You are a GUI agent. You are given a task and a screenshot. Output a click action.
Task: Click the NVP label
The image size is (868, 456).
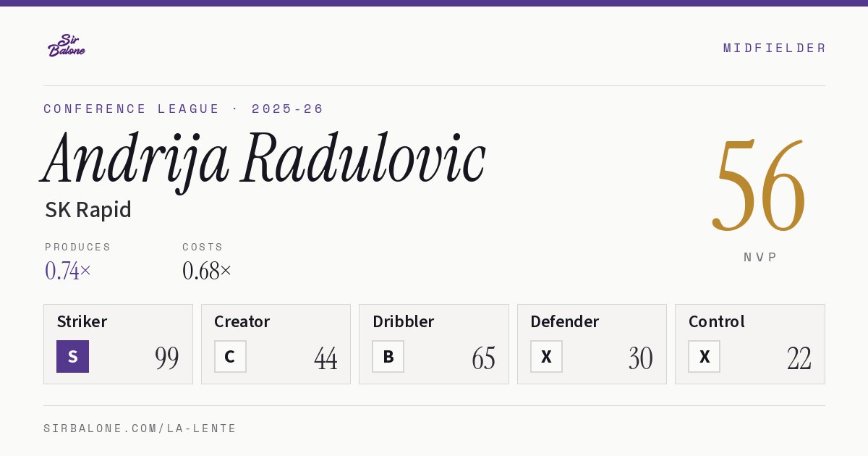coord(761,257)
